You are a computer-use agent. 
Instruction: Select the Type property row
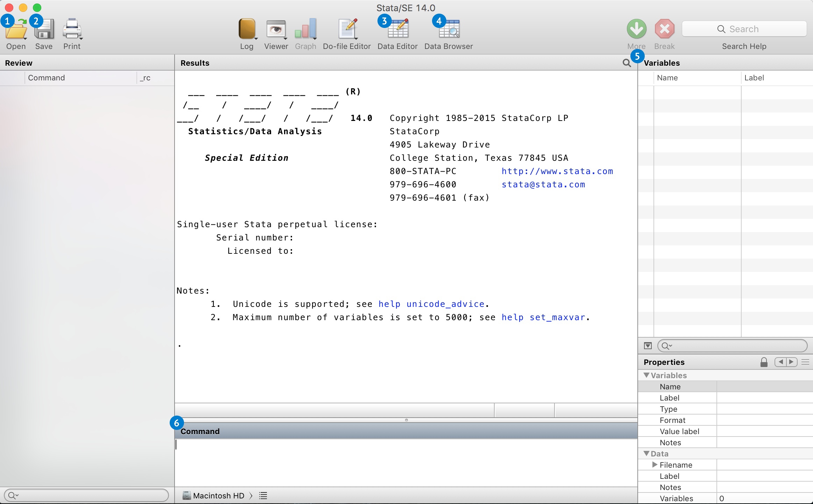point(726,409)
